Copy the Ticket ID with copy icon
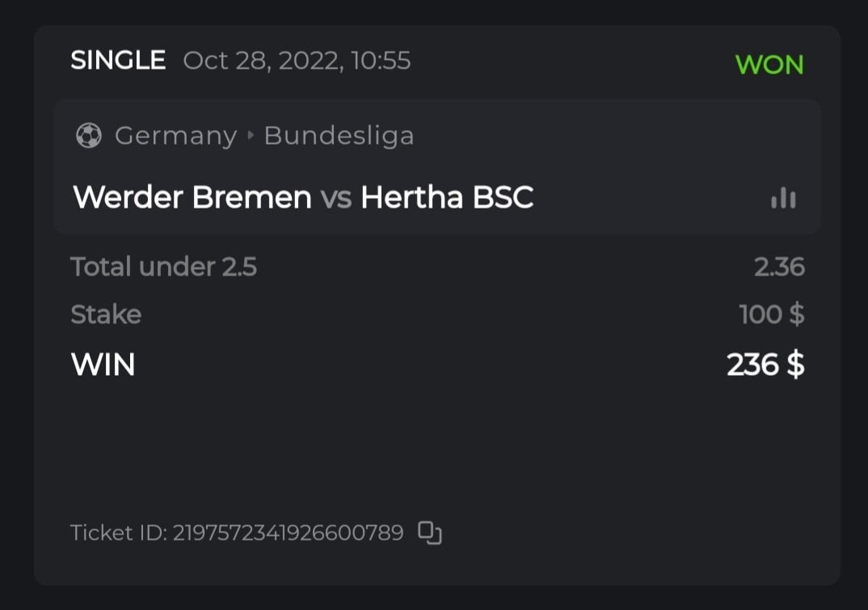The height and width of the screenshot is (610, 868). click(x=430, y=533)
